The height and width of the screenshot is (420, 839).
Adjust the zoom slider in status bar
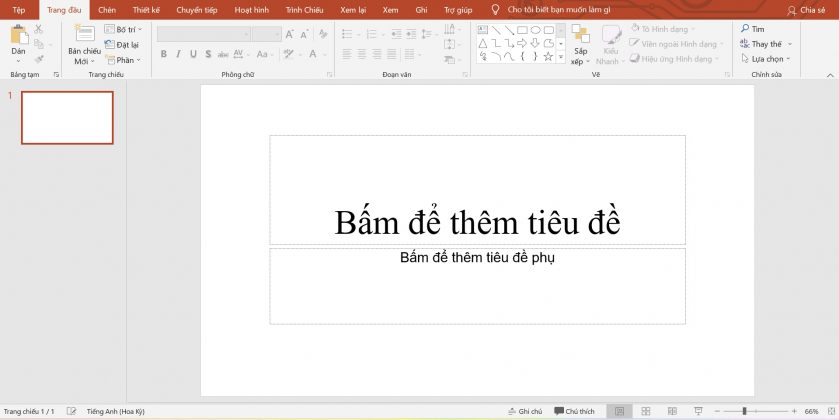(x=744, y=411)
